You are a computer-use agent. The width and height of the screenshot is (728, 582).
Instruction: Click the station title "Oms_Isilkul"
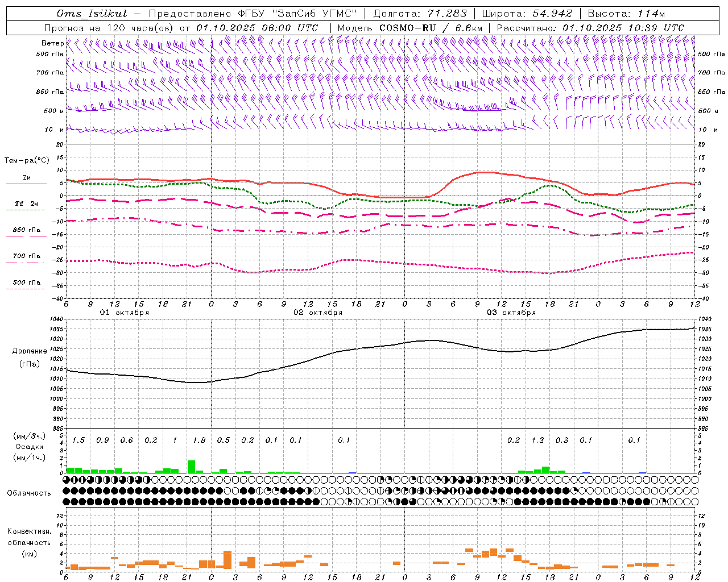92,14
